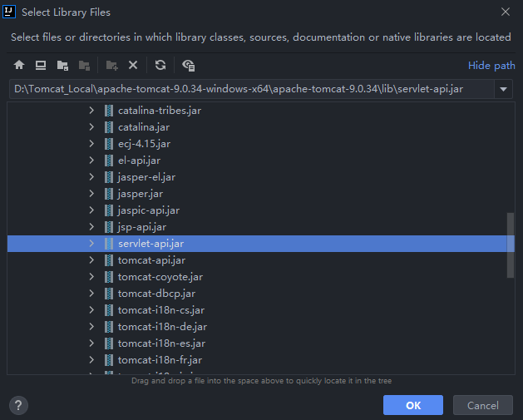This screenshot has height=420, width=523.
Task: Go to the project directory icon
Action: click(62, 66)
